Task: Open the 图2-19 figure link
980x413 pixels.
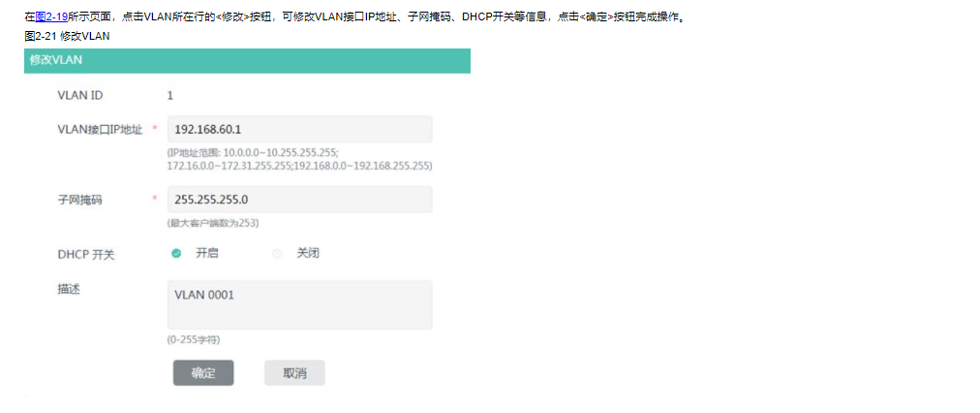Action: pyautogui.click(x=51, y=17)
